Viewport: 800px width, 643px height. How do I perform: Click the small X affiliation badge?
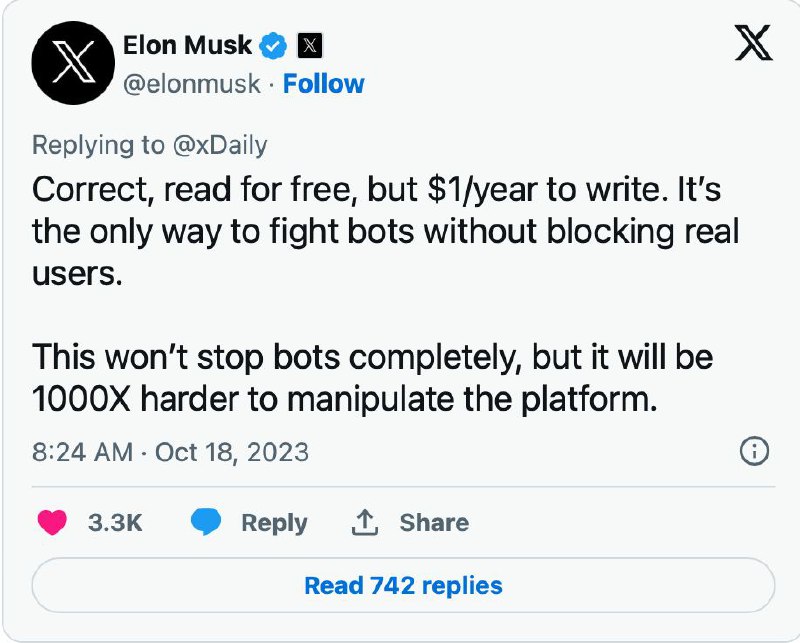tap(311, 46)
